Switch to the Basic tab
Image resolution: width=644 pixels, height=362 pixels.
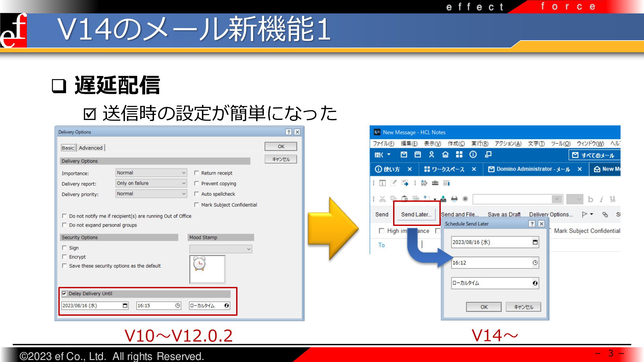pos(68,148)
